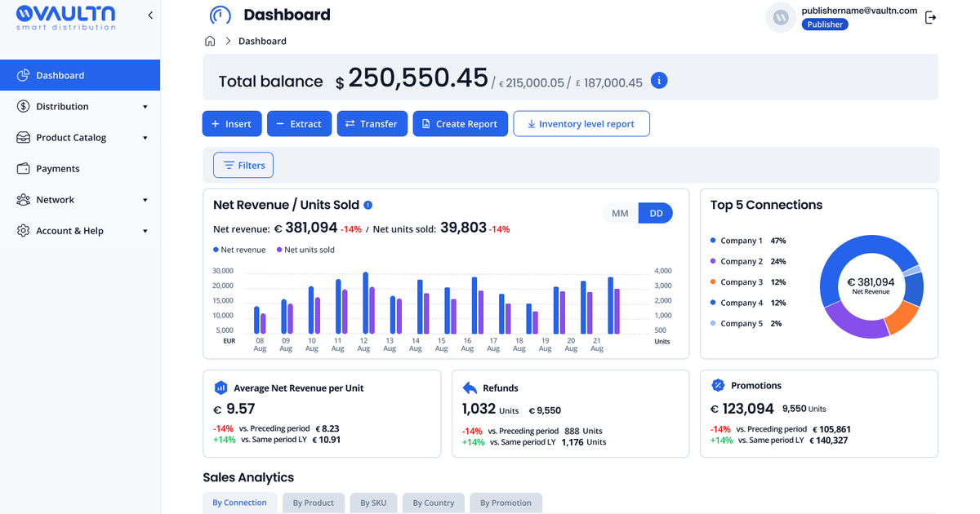Screen dimensions: 980x514
Task: Toggle the Net units sold legend series
Action: tap(305, 250)
